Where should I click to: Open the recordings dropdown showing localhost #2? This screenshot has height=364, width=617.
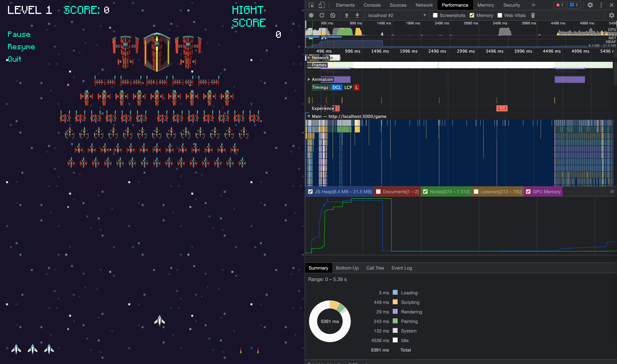click(x=425, y=15)
